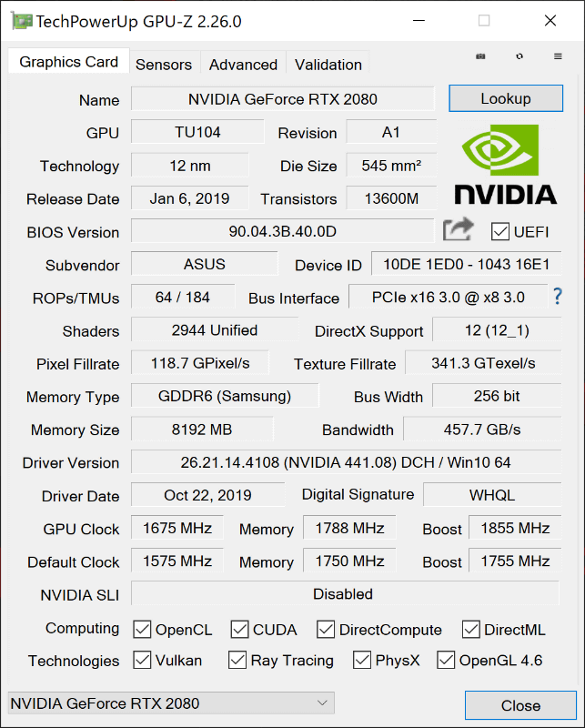Open the hamburger menu in the top-right
This screenshot has width=585, height=728.
pos(557,56)
